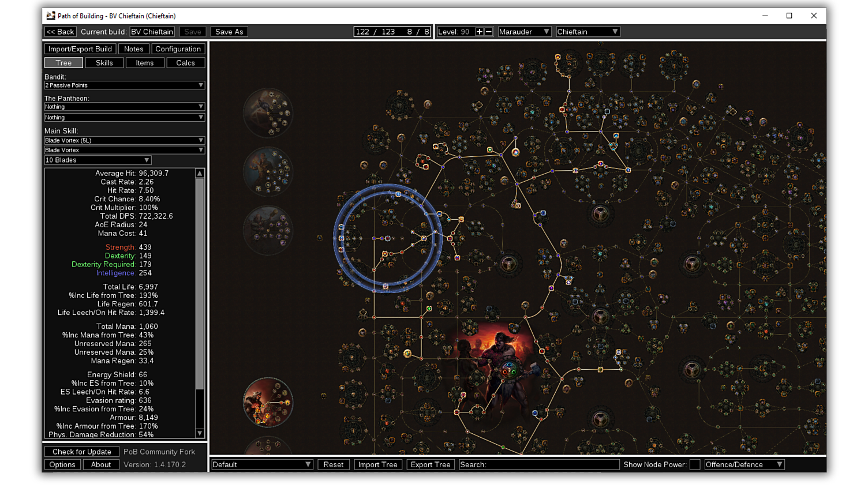This screenshot has height=488, width=868.
Task: Click the Total Mana value 1,060
Action: pyautogui.click(x=148, y=326)
